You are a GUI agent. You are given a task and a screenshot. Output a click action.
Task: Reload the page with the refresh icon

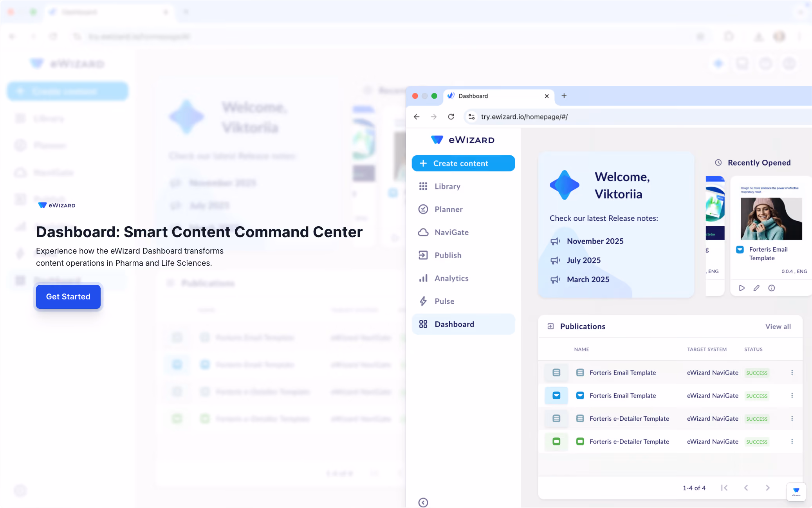click(451, 117)
